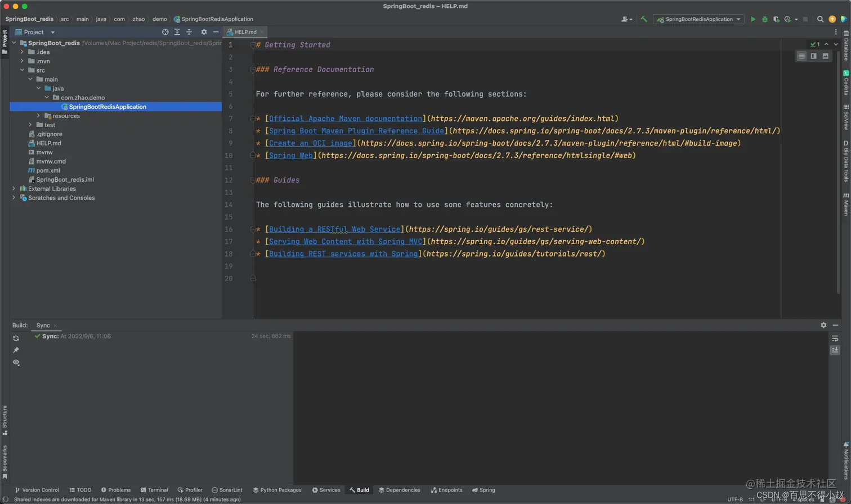
Task: Expand External Libraries node
Action: (x=14, y=189)
